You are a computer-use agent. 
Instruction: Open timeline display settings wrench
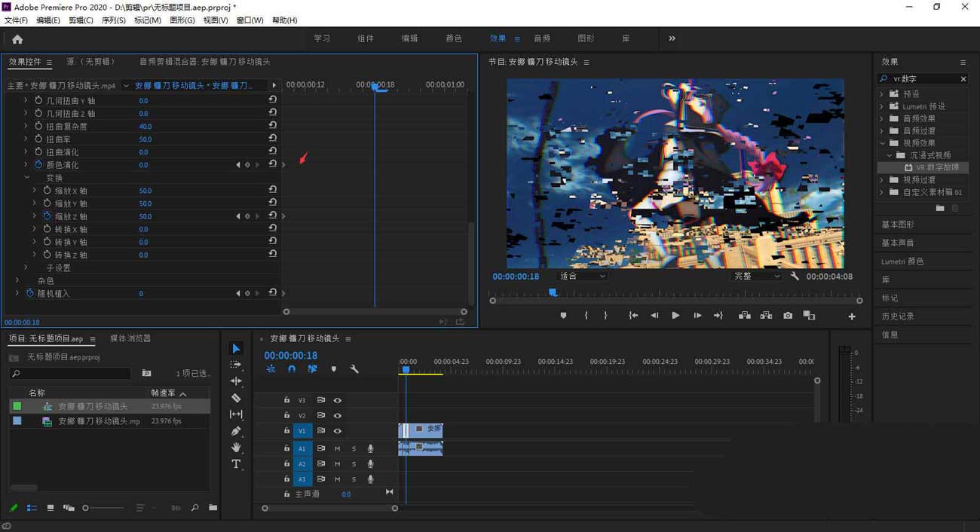pyautogui.click(x=354, y=369)
